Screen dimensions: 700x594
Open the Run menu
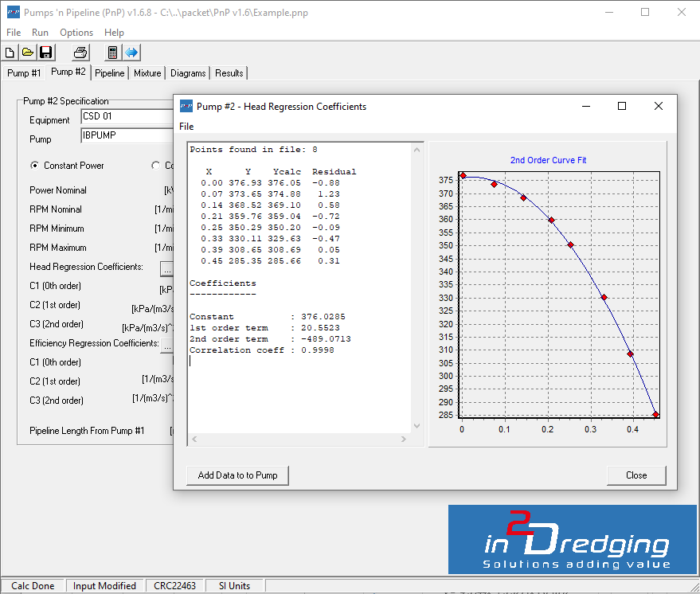point(40,33)
